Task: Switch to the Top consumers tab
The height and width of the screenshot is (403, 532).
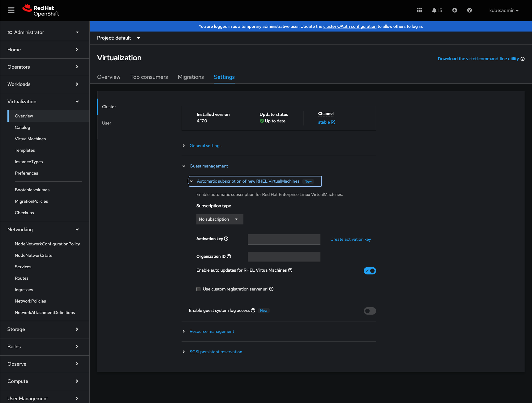Action: [149, 77]
